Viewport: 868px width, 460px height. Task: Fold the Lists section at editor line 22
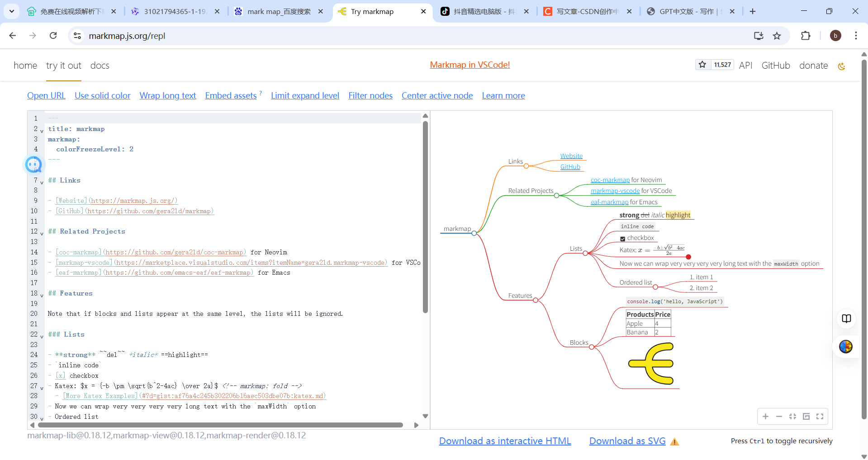click(x=42, y=337)
